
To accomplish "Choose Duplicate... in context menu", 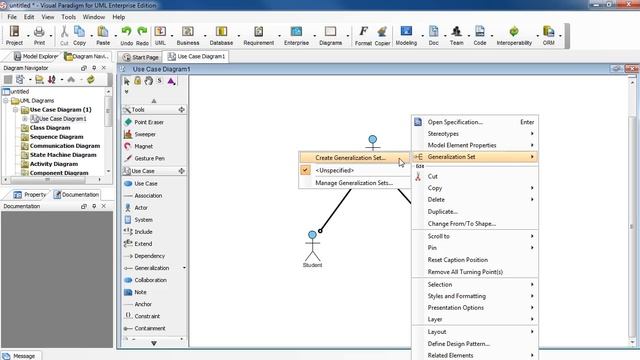I will click(x=475, y=211).
